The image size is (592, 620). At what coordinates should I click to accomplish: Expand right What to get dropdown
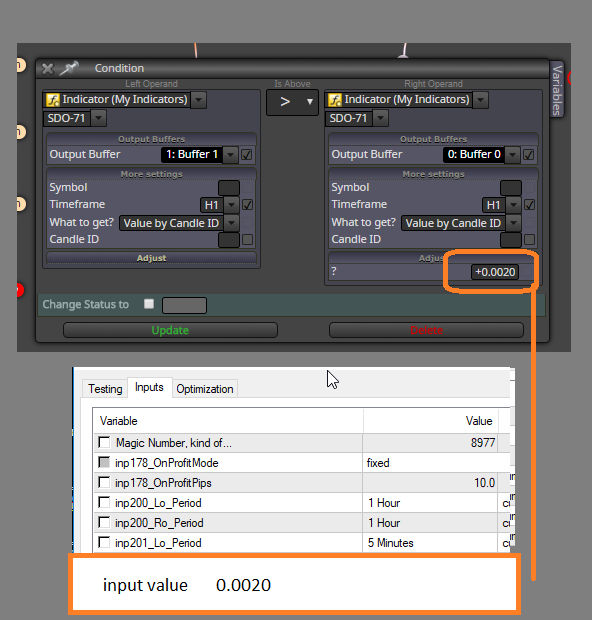[x=513, y=223]
